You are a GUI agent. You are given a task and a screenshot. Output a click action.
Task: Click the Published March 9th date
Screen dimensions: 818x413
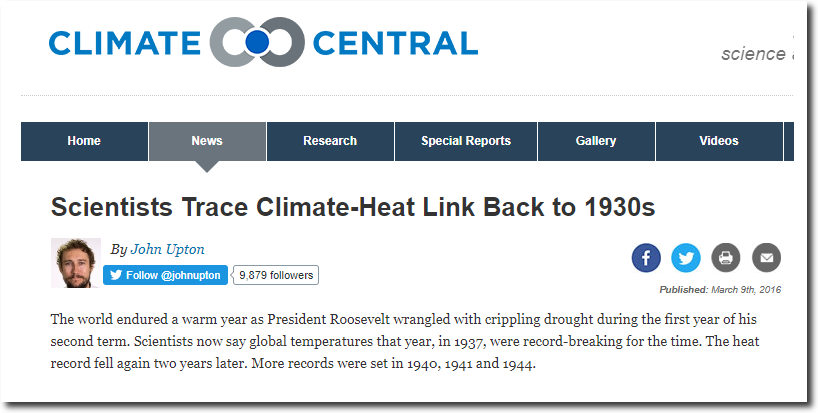[x=720, y=290]
